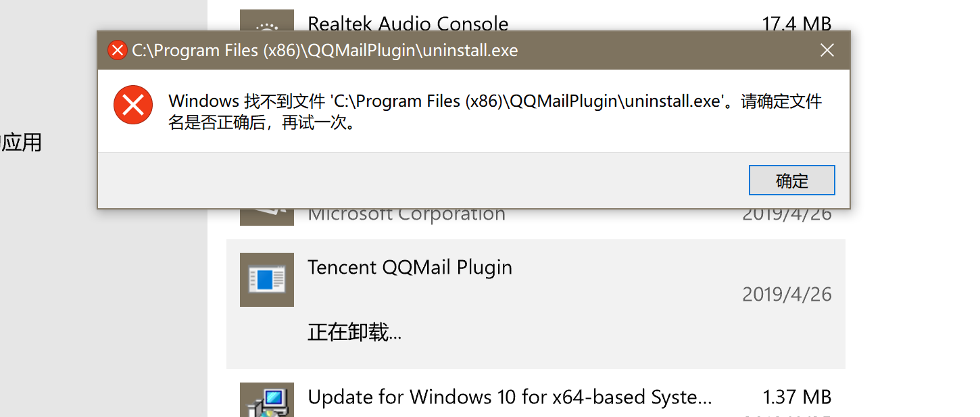The height and width of the screenshot is (417, 980).
Task: Click the Microsoft Corporation publisher text
Action: coord(406,216)
